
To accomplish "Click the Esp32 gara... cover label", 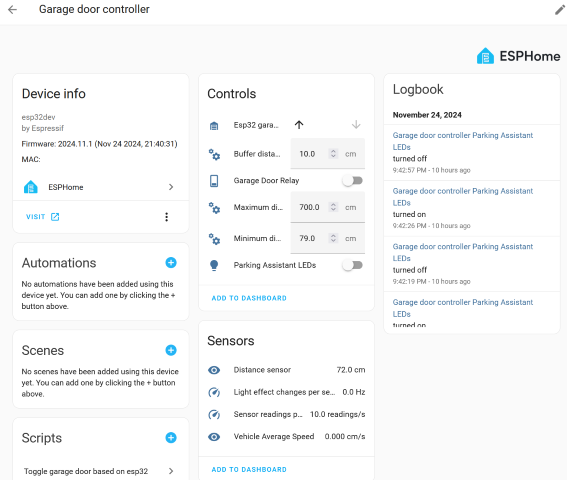I will pyautogui.click(x=256, y=125).
